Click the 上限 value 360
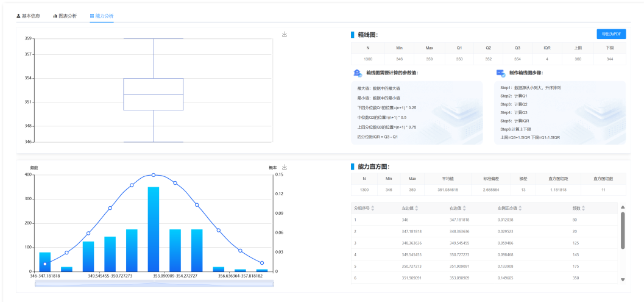The height and width of the screenshot is (302, 644). 578,59
